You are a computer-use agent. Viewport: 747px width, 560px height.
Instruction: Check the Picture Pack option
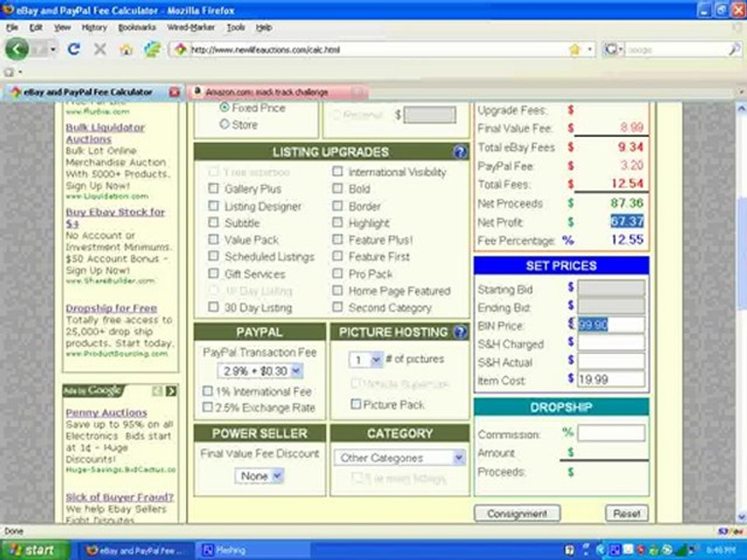pyautogui.click(x=356, y=404)
